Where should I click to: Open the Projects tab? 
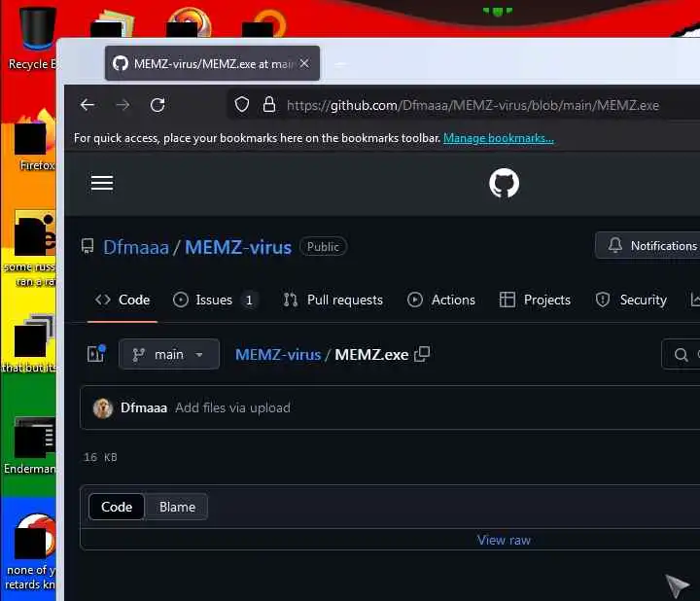coord(535,300)
